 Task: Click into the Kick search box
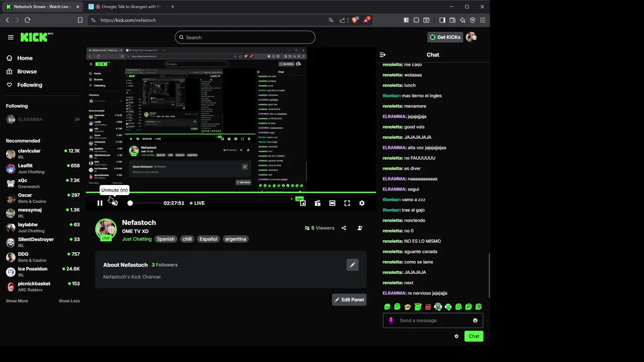[x=245, y=37]
